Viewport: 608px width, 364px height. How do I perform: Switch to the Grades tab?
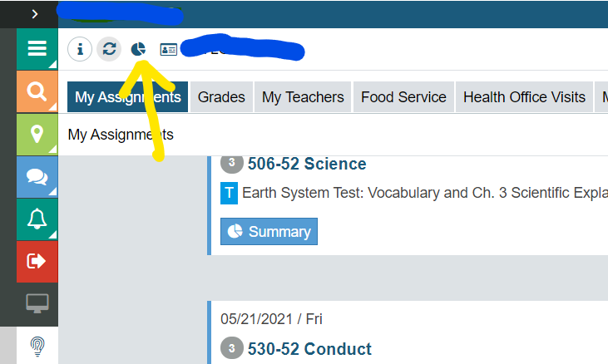pos(221,96)
